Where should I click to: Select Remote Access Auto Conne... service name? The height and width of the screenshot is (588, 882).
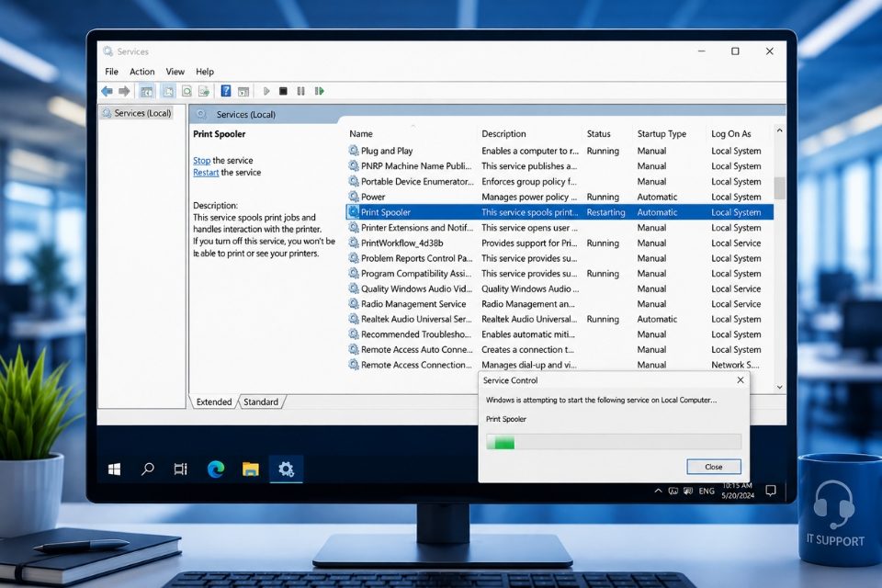(x=417, y=349)
